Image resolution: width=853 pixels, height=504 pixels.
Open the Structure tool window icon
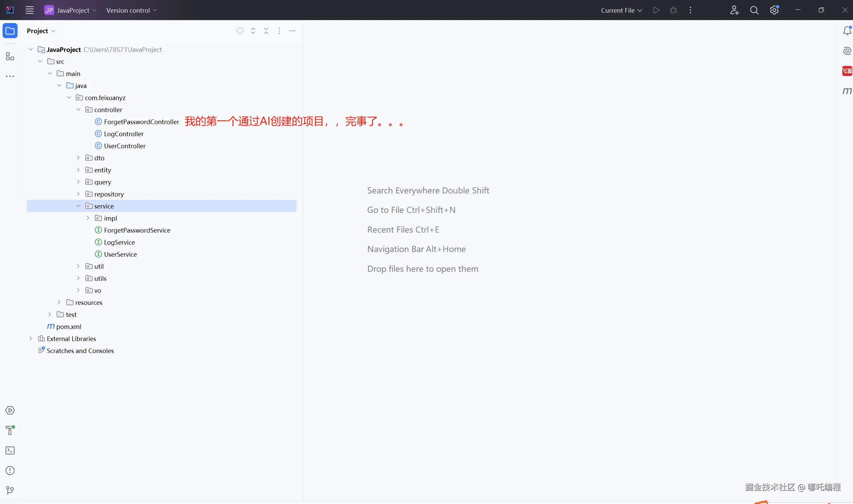point(10,56)
